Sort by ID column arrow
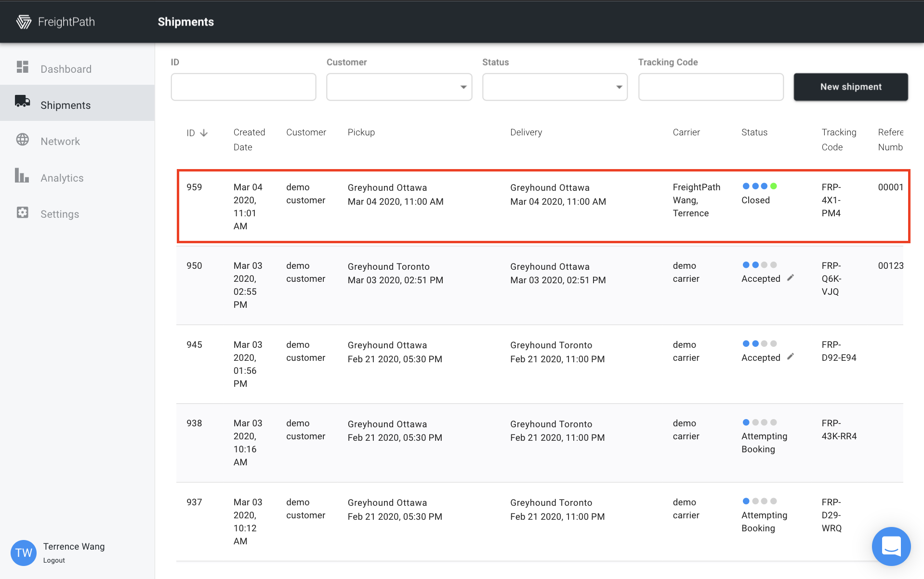Viewport: 924px width, 579px height. tap(204, 133)
